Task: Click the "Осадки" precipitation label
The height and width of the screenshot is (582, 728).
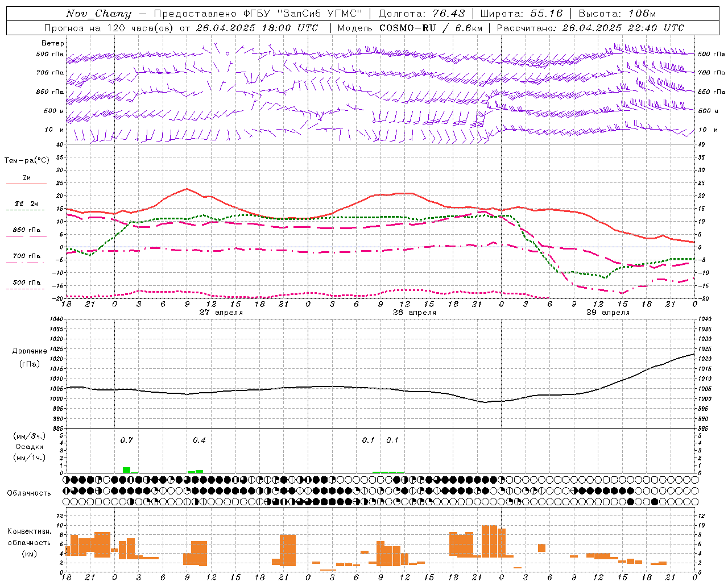Action: [x=29, y=447]
